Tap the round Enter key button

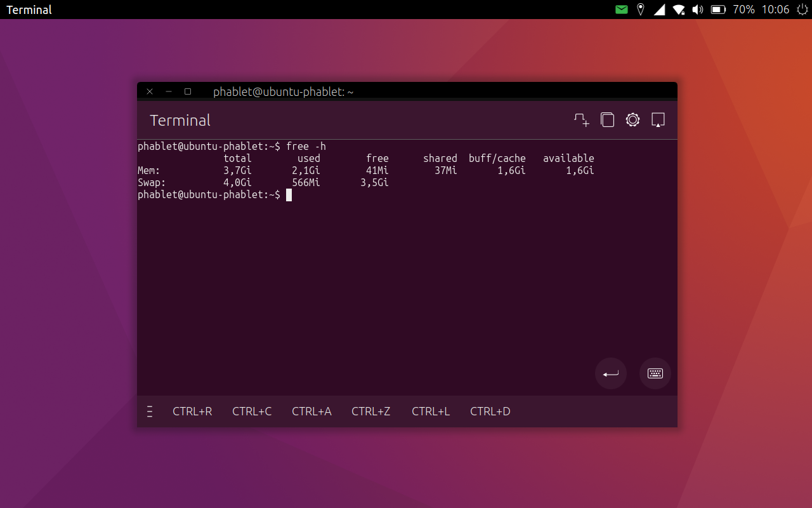pos(611,373)
